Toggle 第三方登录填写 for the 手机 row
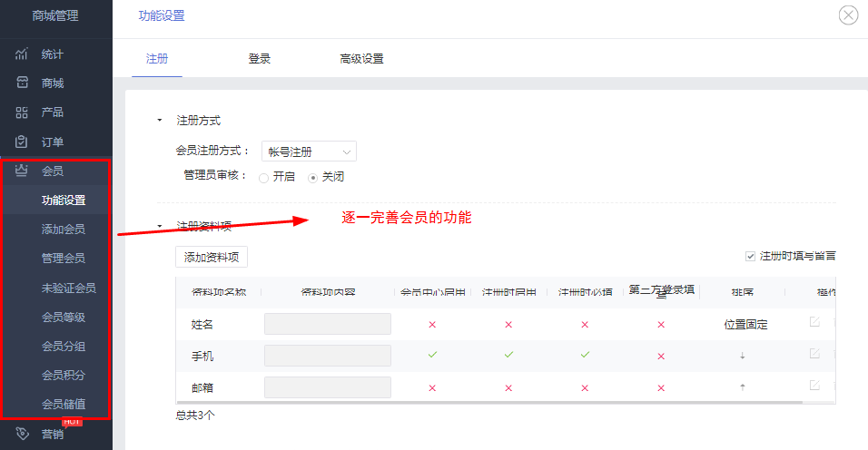 pos(661,357)
